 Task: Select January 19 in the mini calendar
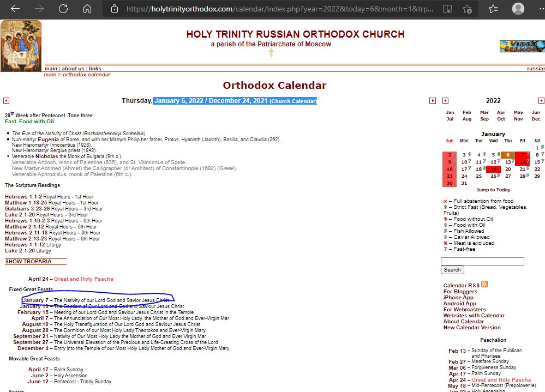click(493, 169)
